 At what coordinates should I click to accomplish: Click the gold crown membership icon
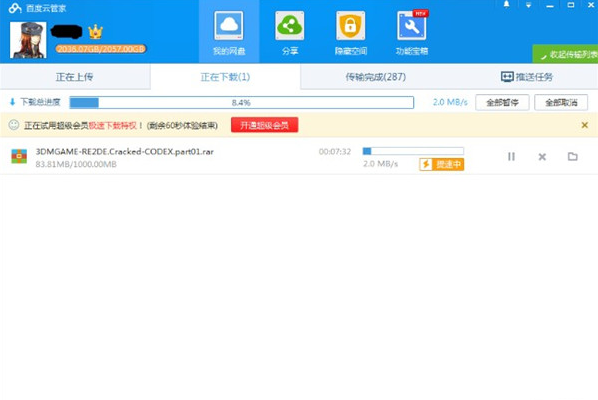pyautogui.click(x=95, y=32)
